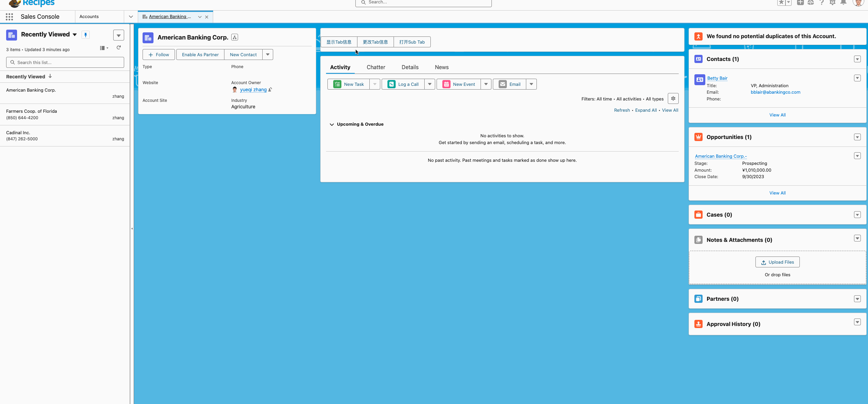
Task: Click the Search this list input field
Action: [x=65, y=62]
